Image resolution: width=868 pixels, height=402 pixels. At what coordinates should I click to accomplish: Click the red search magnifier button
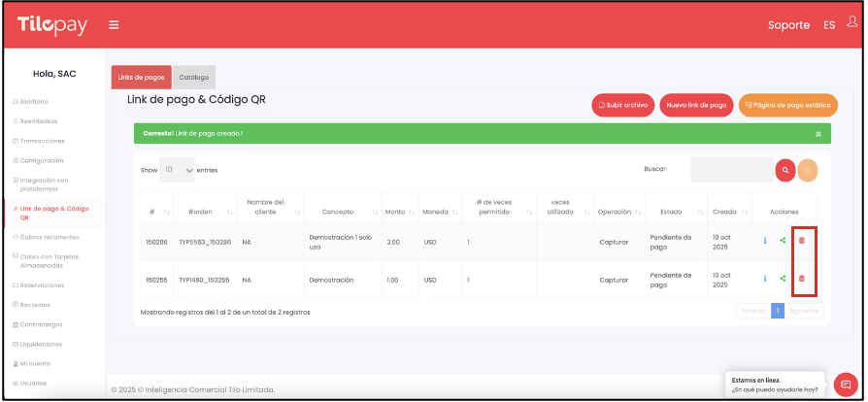click(x=785, y=170)
